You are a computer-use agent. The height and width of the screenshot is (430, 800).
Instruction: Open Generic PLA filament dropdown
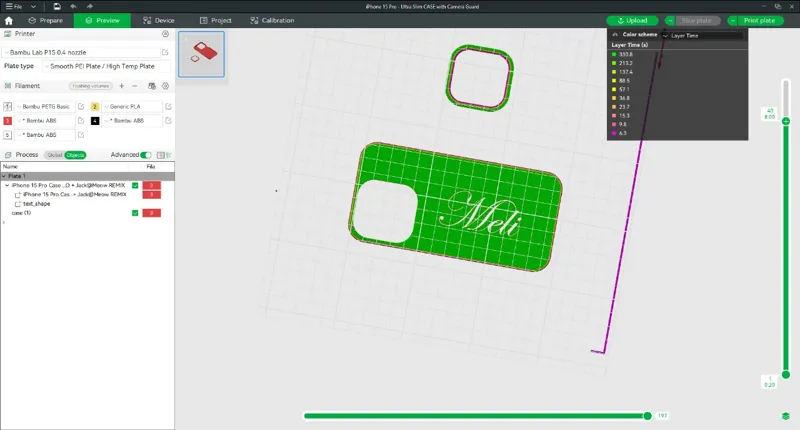tap(133, 107)
